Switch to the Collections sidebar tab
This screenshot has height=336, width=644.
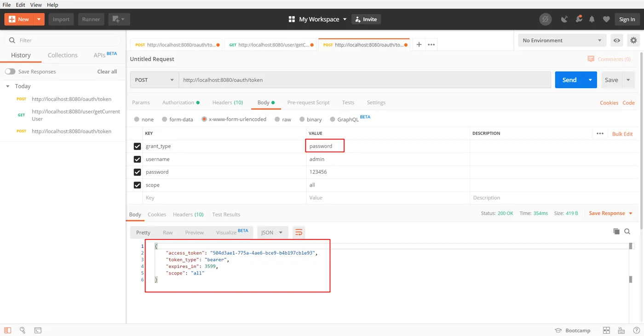coord(63,55)
